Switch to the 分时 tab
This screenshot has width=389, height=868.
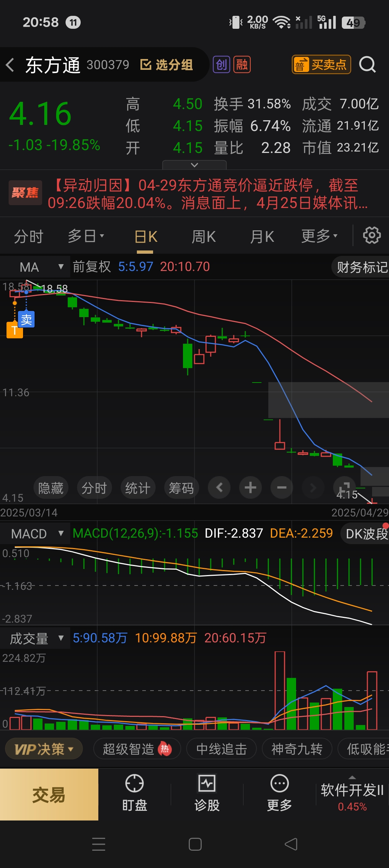tap(28, 236)
